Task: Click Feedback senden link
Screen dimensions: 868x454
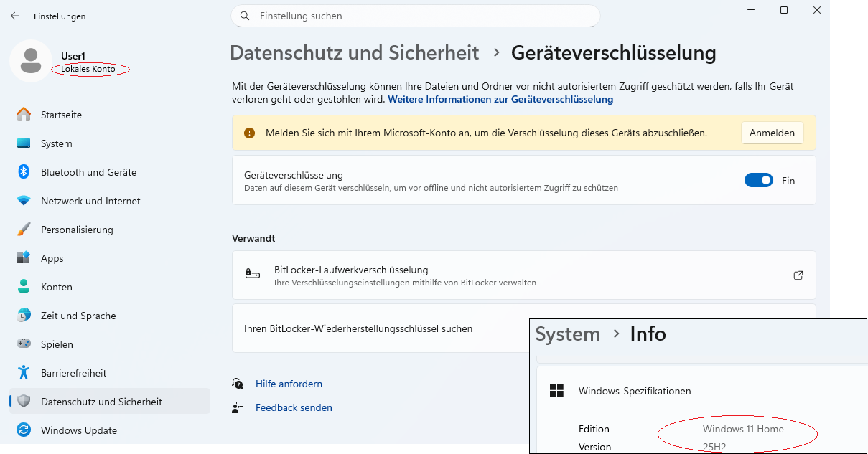Action: (294, 407)
